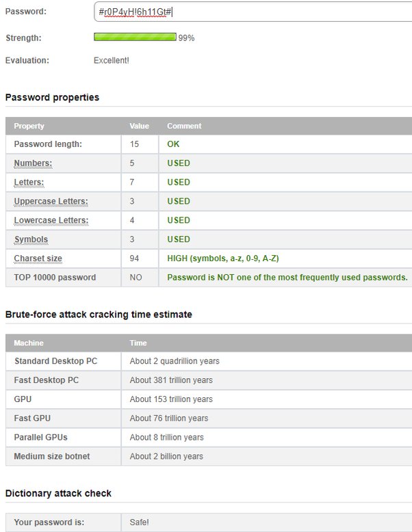The width and height of the screenshot is (412, 532).
Task: Click the 99% strength percentage text
Action: 186,38
